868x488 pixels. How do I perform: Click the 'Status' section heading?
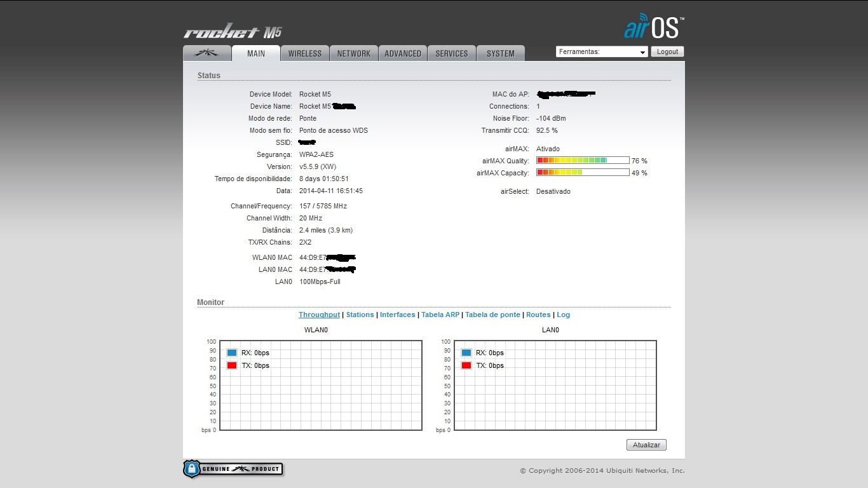[x=209, y=76]
